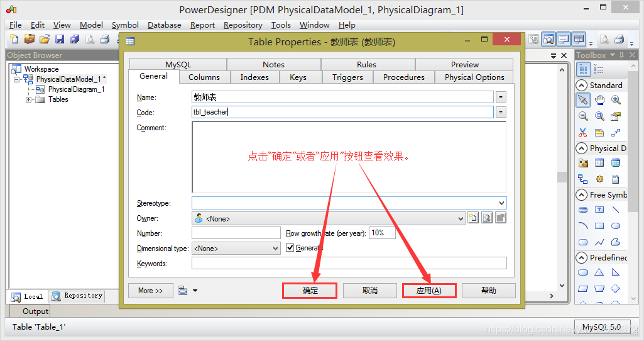Select the File tool in Toolbox
Image resolution: width=644 pixels, height=341 pixels.
[616, 179]
